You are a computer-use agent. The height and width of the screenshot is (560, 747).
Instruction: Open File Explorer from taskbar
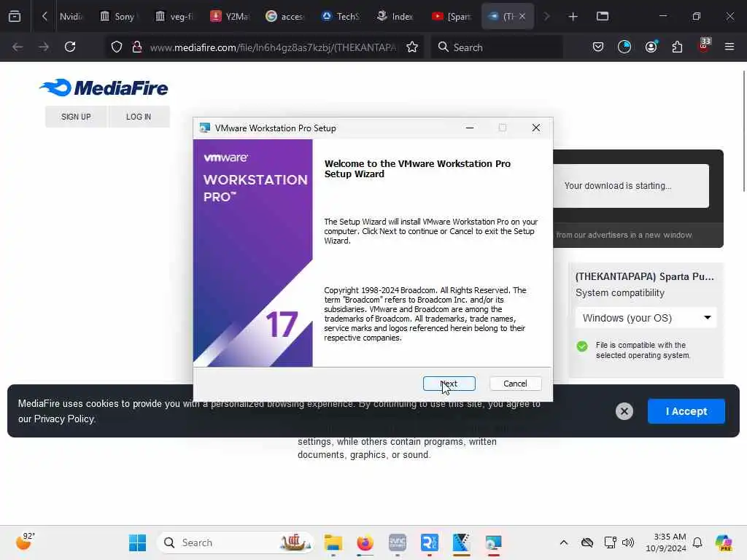pos(333,542)
